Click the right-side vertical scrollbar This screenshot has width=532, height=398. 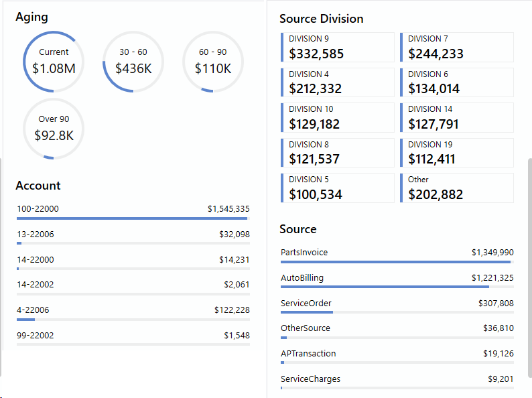point(529,268)
